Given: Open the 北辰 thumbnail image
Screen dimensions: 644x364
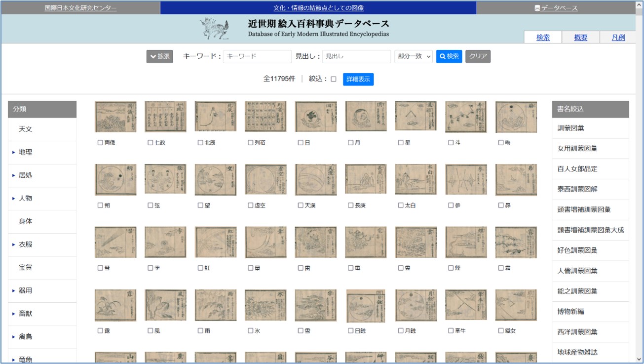Looking at the screenshot, I should (216, 117).
